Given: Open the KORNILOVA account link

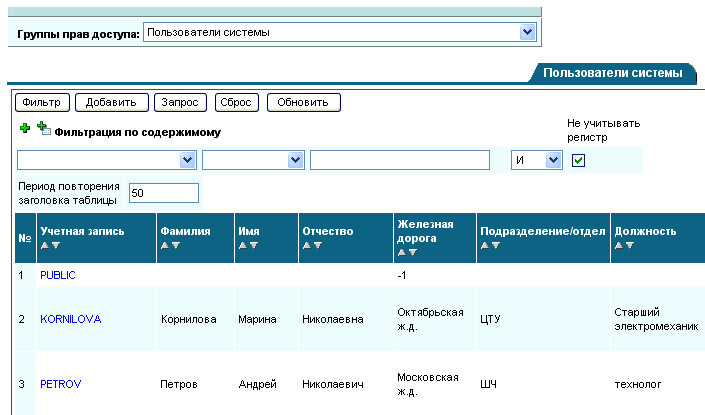Looking at the screenshot, I should click(71, 319).
